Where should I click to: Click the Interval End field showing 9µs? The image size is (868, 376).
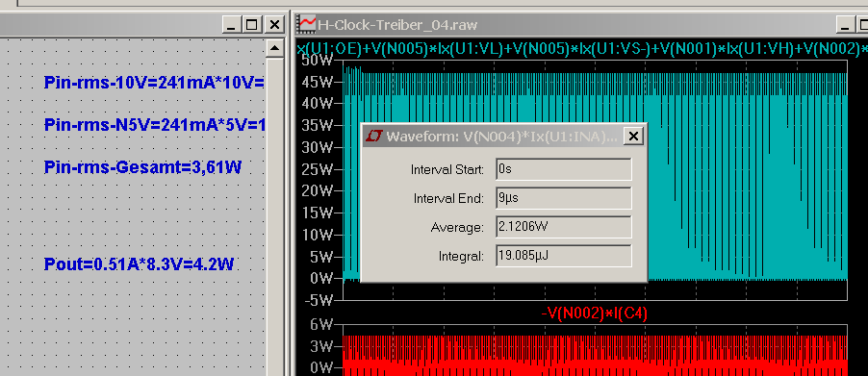pos(564,198)
